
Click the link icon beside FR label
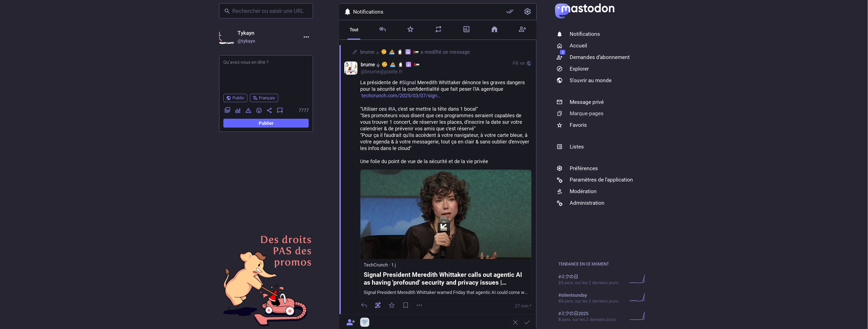pos(522,63)
